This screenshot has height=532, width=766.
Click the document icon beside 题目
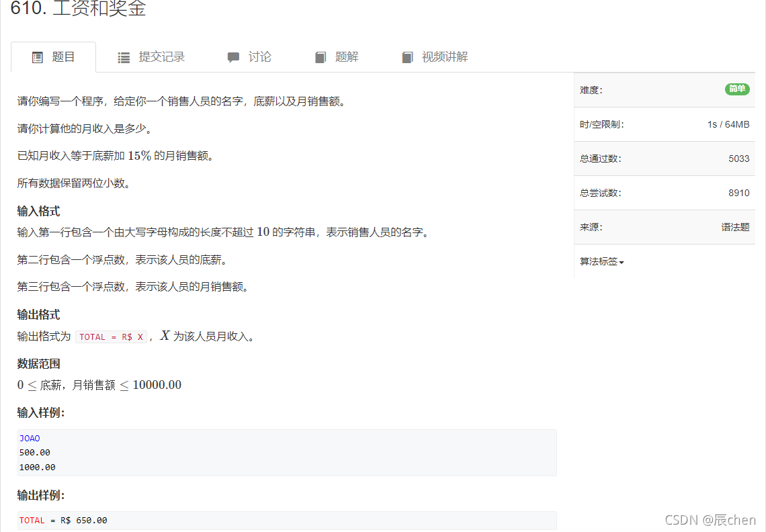tap(38, 58)
